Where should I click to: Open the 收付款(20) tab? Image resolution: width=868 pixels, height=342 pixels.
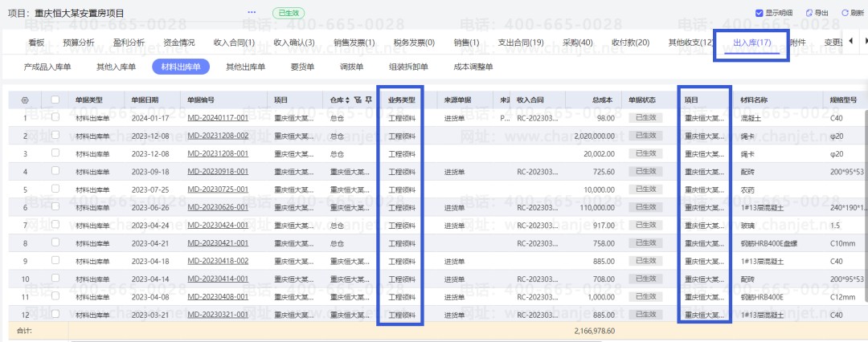click(x=631, y=43)
